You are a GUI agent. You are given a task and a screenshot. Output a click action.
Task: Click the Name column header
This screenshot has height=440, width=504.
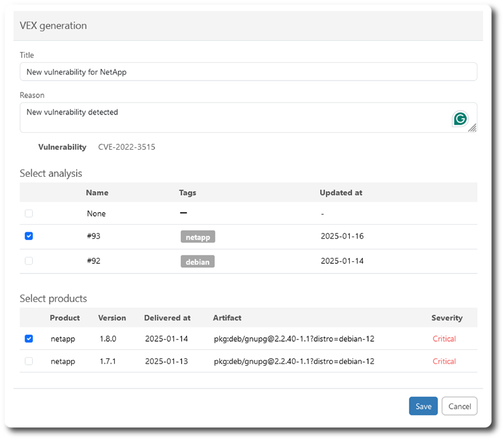coord(97,193)
